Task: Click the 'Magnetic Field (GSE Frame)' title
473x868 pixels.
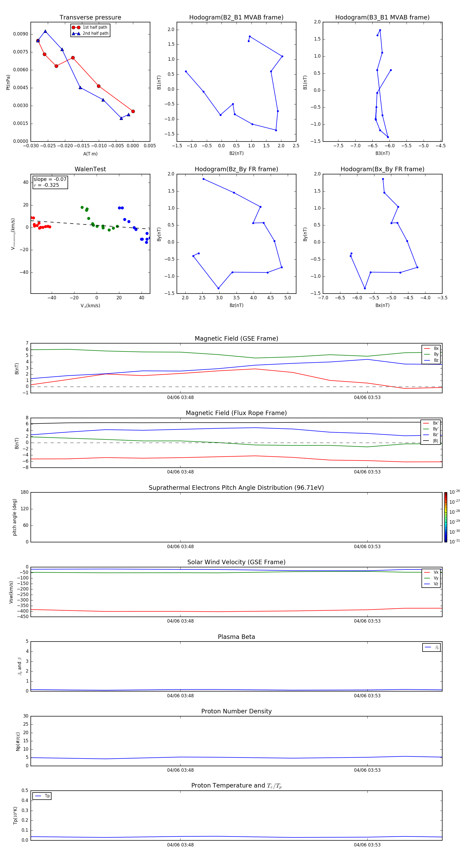Action: (236, 338)
